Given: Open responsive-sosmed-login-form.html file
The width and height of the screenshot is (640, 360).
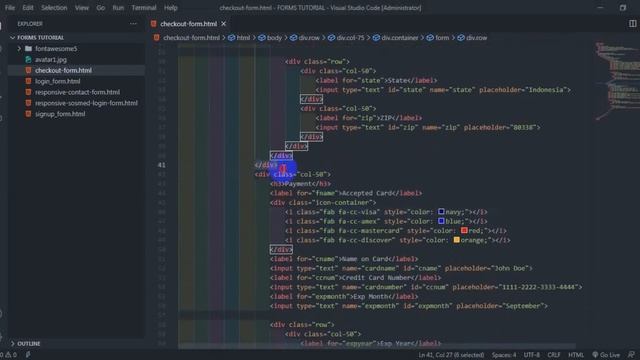Looking at the screenshot, I should [x=86, y=103].
